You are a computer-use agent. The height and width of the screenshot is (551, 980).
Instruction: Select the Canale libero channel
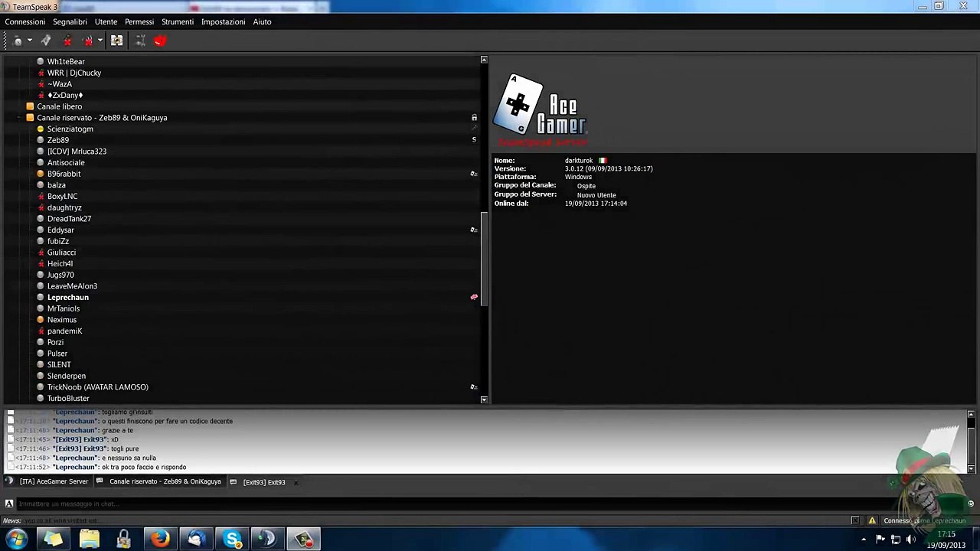point(60,106)
